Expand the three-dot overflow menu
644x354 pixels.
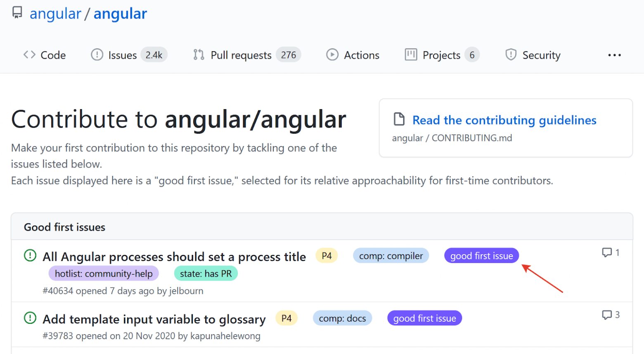[x=614, y=55]
